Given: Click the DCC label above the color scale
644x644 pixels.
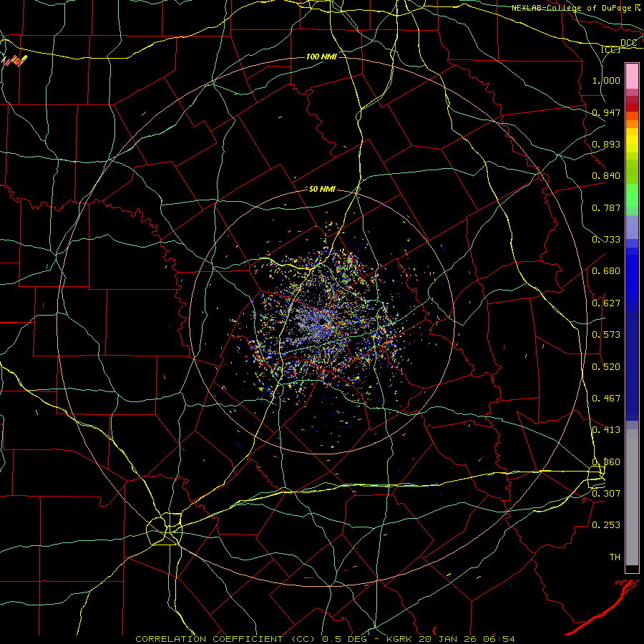Looking at the screenshot, I should click(628, 43).
